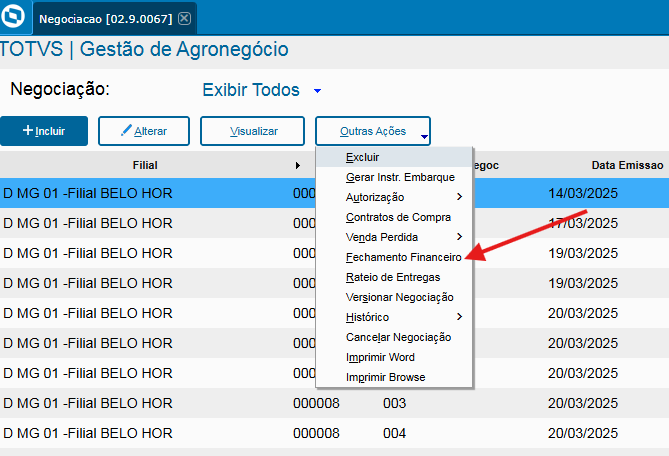Click the Filial column header
This screenshot has height=456, width=669.
(145, 165)
